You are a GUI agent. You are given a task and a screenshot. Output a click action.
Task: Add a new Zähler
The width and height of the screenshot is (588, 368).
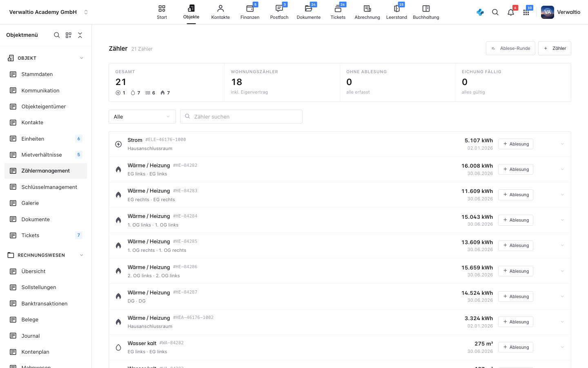(x=555, y=48)
